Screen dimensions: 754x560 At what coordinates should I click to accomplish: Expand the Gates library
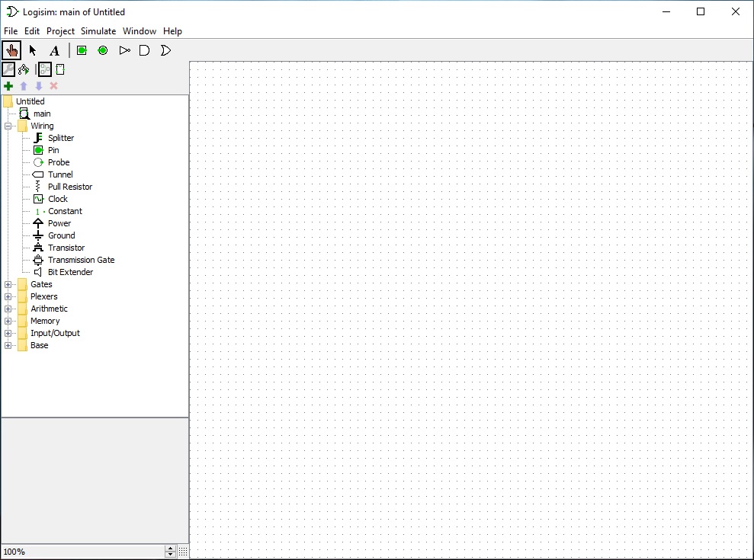[8, 284]
